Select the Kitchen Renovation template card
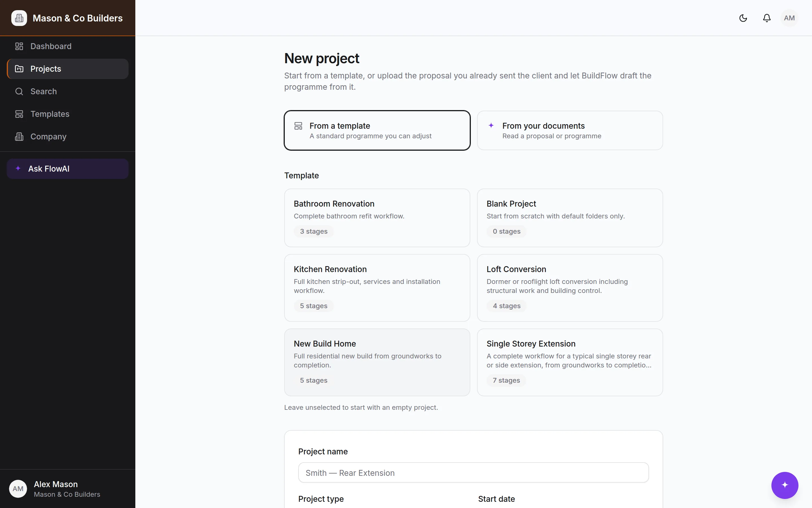Viewport: 812px width, 508px height. click(377, 288)
